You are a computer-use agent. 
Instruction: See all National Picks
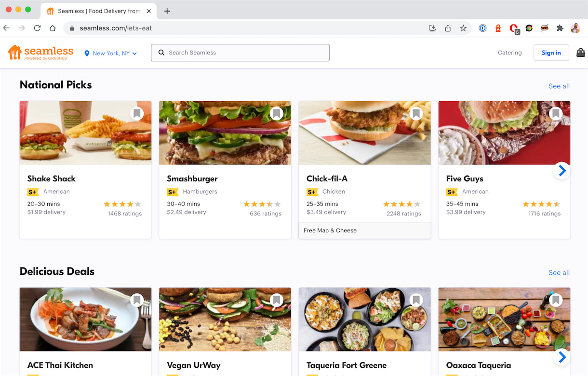coord(559,86)
